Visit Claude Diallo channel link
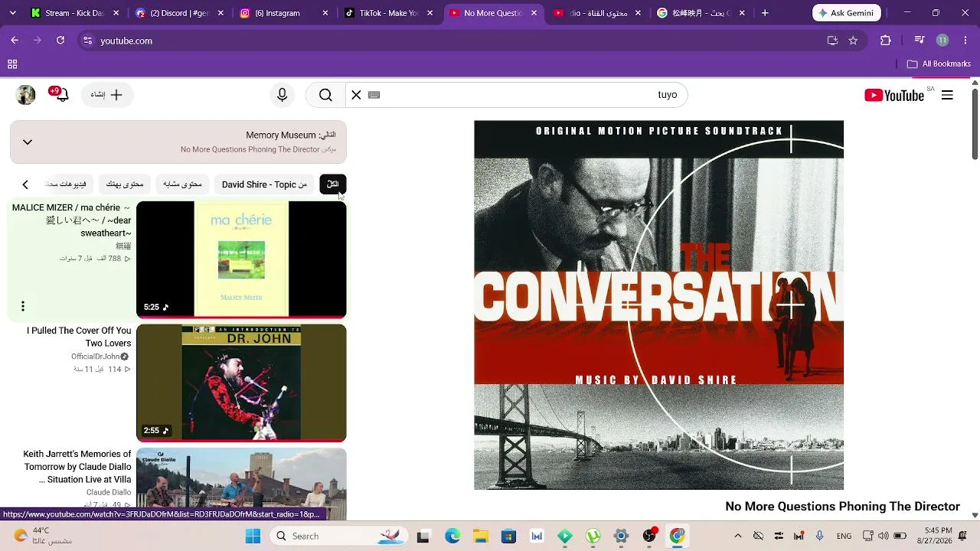Viewport: 980px width, 551px height. pos(109,493)
